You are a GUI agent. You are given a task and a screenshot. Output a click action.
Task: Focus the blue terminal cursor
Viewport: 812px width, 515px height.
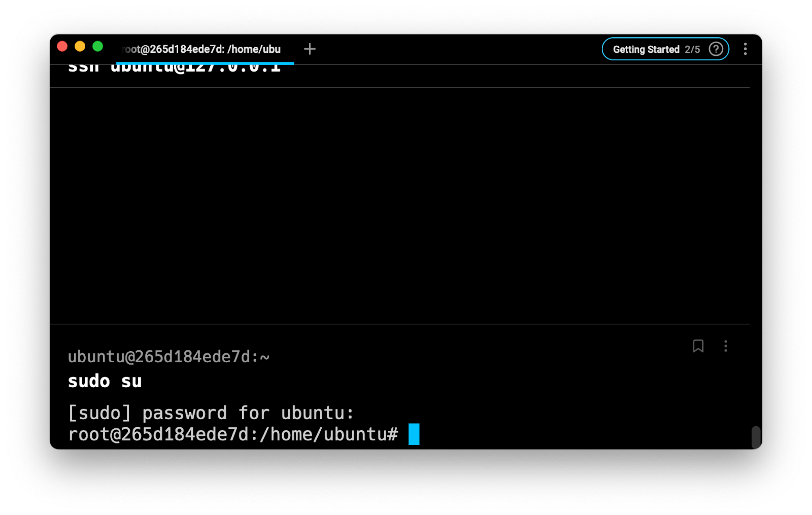[414, 434]
